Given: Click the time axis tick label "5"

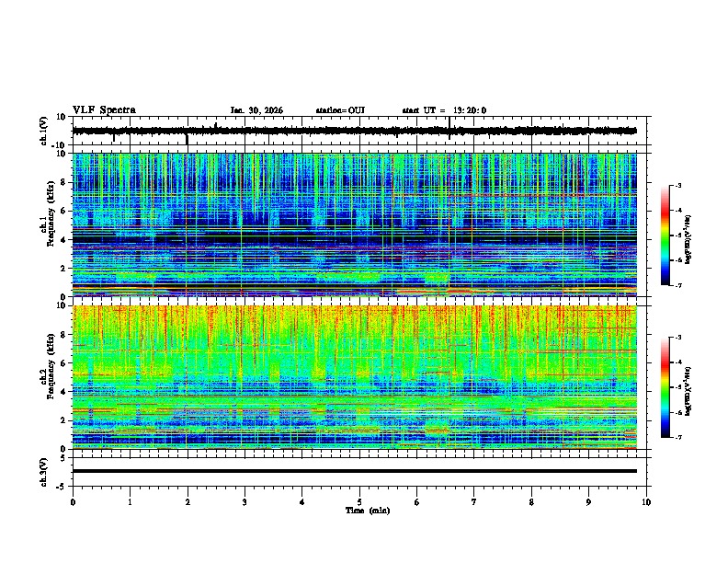Looking at the screenshot, I should click(359, 502).
